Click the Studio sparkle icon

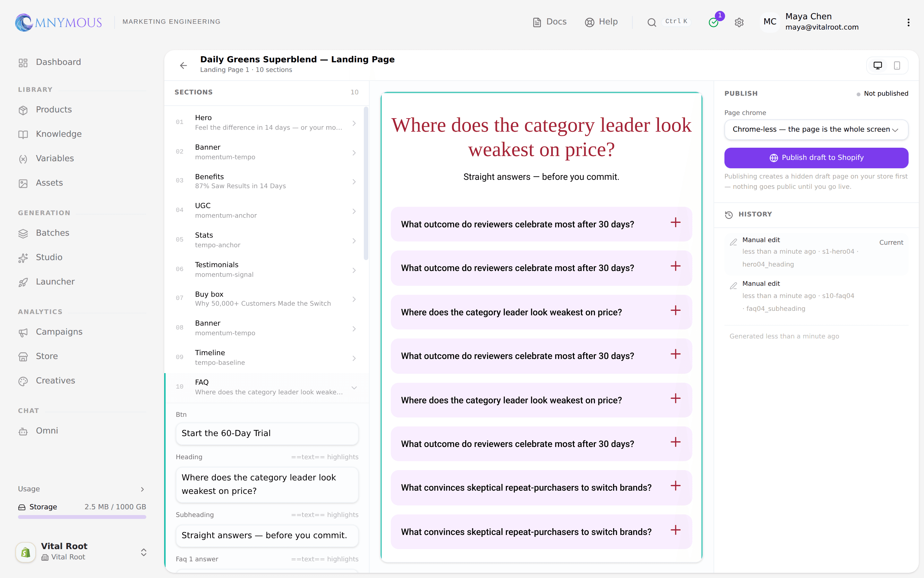point(23,258)
